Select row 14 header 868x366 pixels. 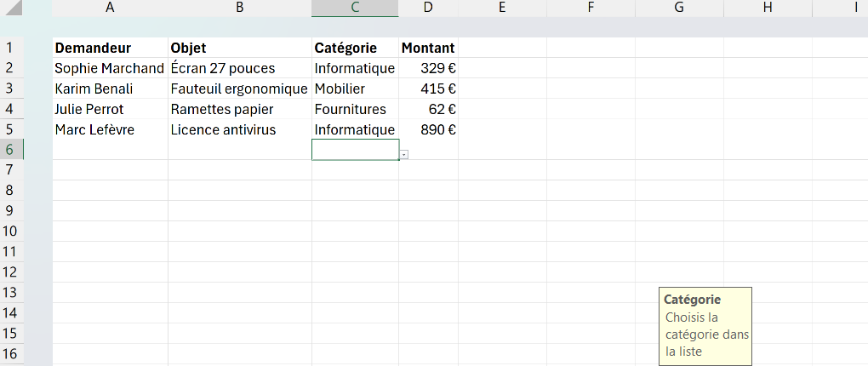pos(12,313)
